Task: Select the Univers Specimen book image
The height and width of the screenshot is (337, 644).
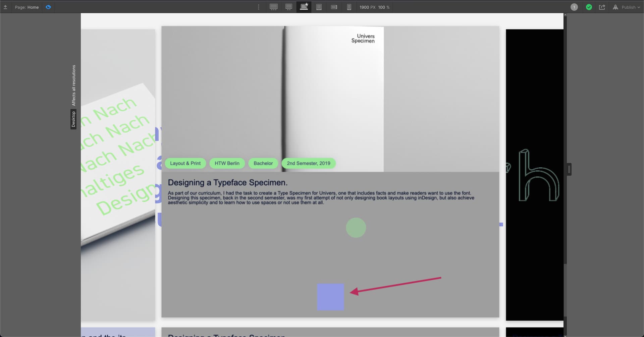Action: 330,99
